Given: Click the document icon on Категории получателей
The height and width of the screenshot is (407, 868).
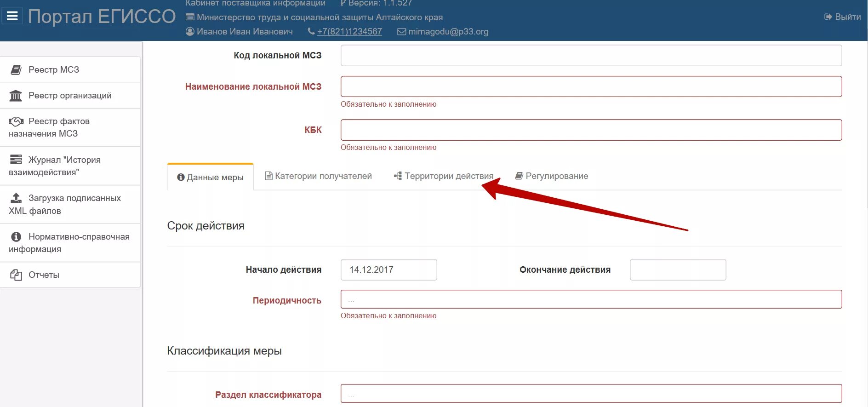Looking at the screenshot, I should pos(269,176).
